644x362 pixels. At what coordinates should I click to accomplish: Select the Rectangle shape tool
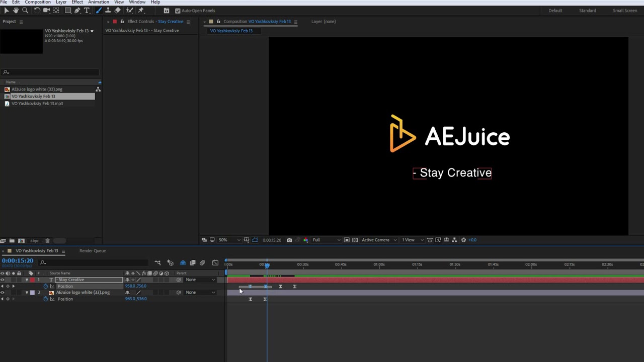(68, 10)
